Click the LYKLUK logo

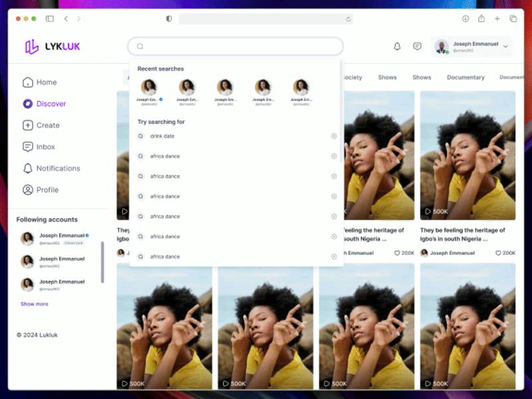pos(53,47)
